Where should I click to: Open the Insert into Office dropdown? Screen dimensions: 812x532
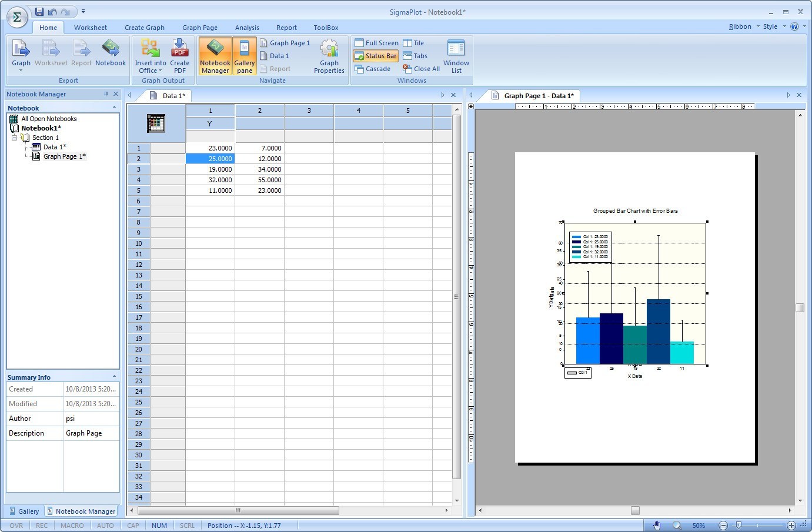coord(151,56)
